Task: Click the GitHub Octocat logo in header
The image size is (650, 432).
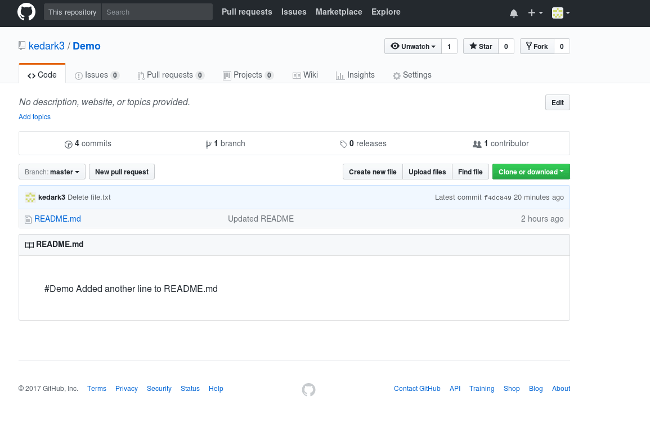Action: tap(26, 12)
